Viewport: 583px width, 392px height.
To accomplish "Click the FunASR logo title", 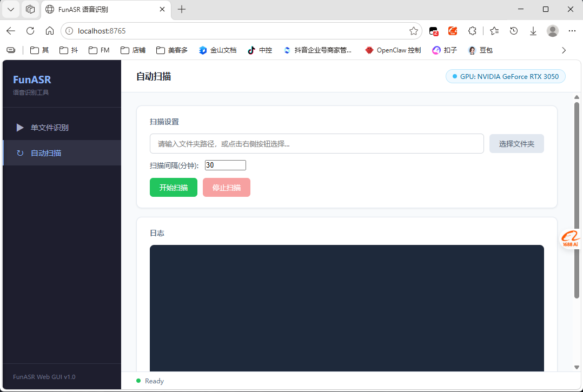I will point(32,79).
